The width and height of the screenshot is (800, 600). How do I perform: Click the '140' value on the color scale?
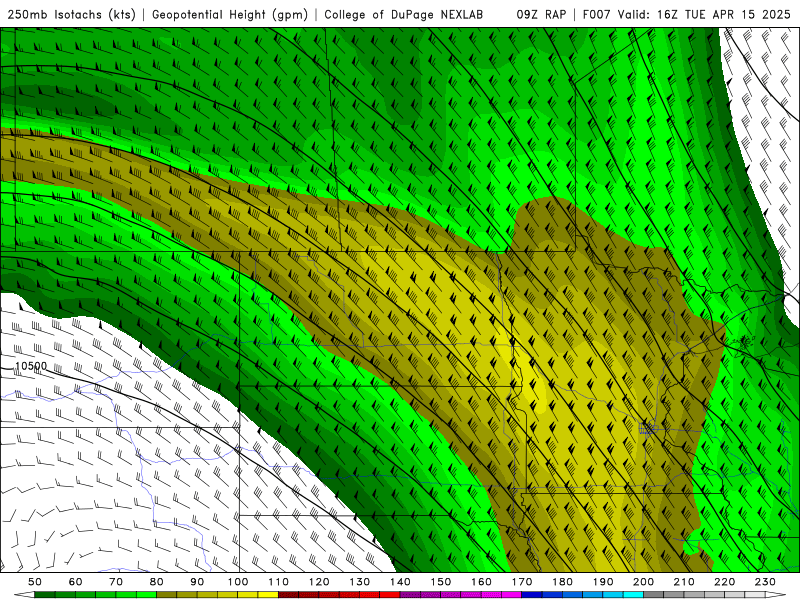tap(400, 582)
